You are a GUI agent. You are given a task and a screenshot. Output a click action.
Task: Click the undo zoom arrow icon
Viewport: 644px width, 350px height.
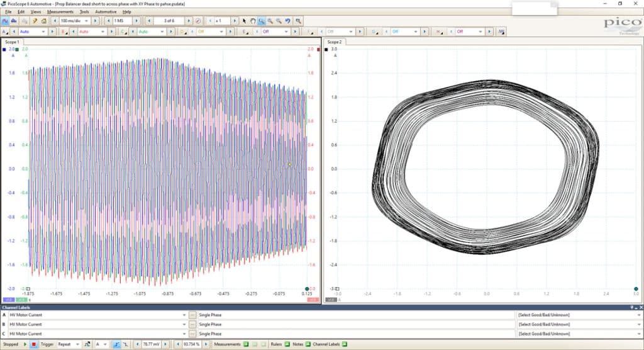pos(288,21)
